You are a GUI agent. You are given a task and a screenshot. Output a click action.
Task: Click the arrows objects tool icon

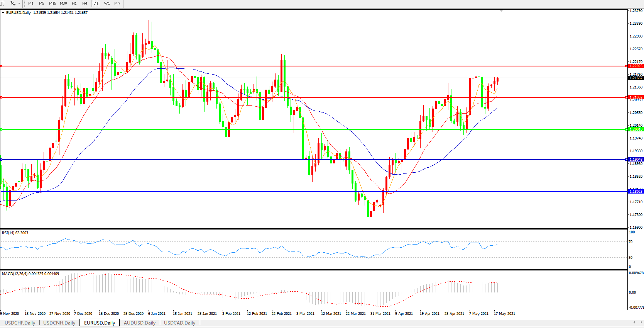12,3
